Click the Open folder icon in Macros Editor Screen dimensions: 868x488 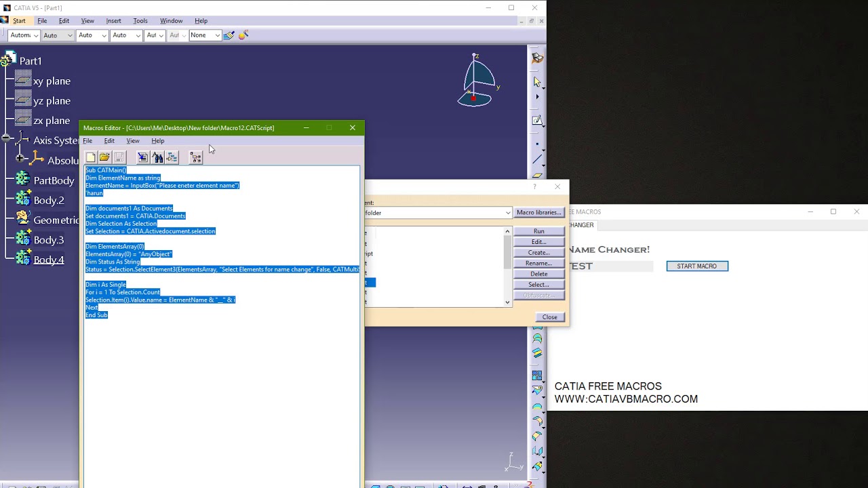(104, 157)
